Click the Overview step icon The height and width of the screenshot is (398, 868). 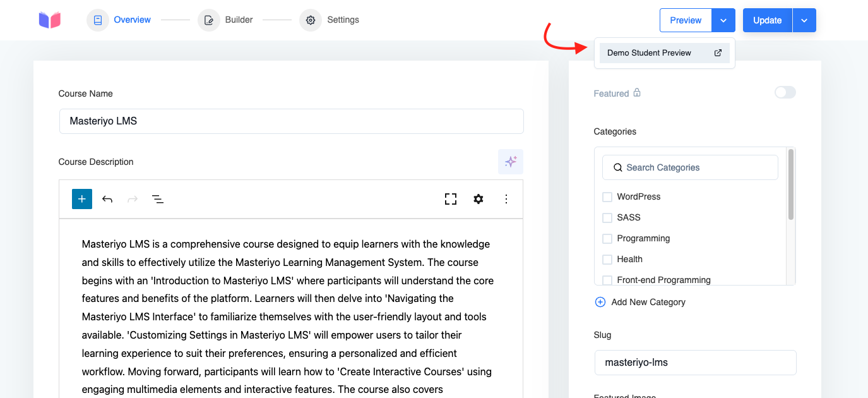98,20
